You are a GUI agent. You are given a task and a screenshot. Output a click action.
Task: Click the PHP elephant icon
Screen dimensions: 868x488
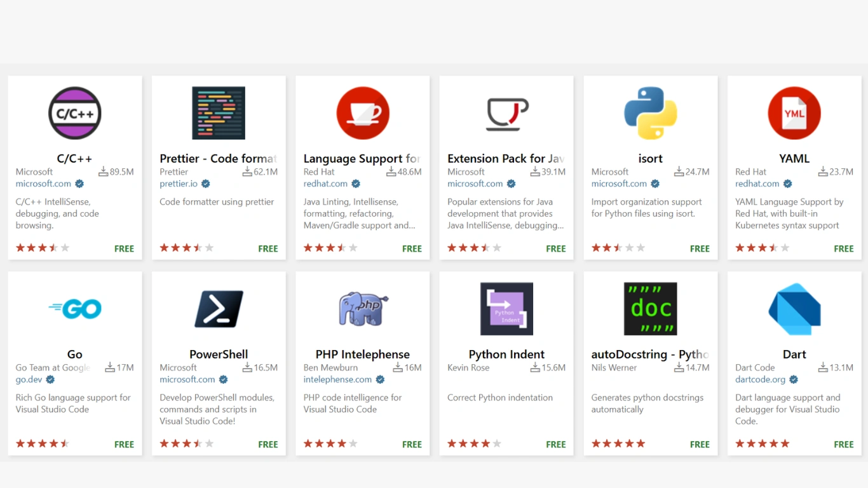362,309
